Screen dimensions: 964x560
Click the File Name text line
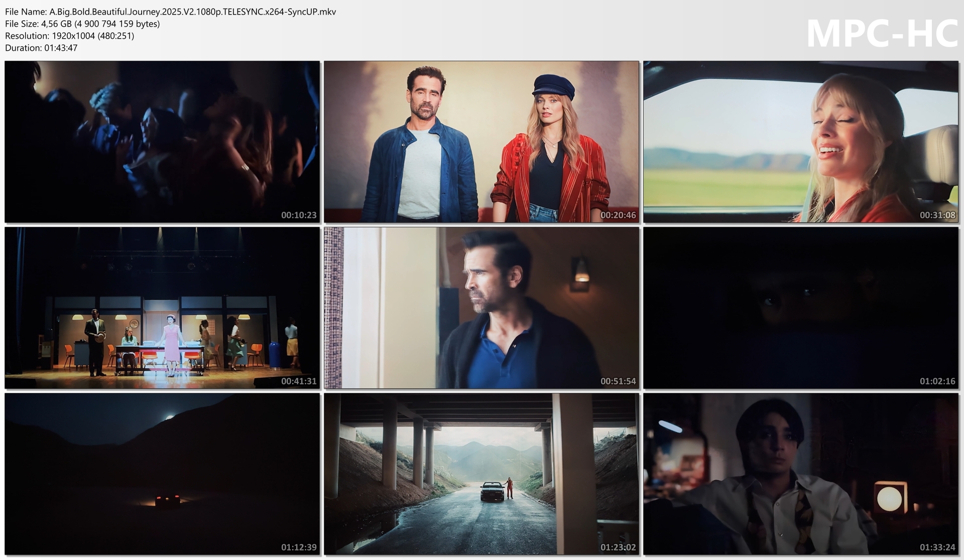171,12
